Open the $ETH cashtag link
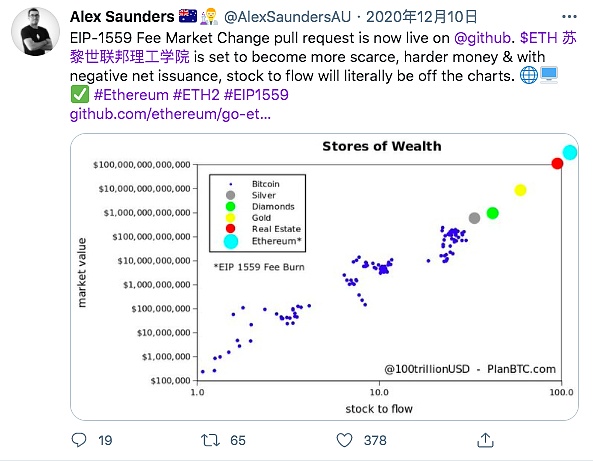Screen dimensions: 593x461 [539, 38]
